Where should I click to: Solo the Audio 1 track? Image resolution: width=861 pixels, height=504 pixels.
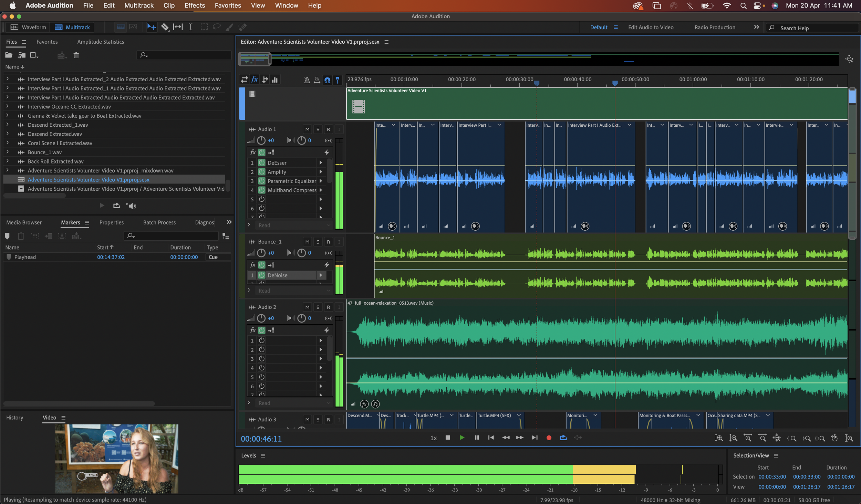point(318,129)
